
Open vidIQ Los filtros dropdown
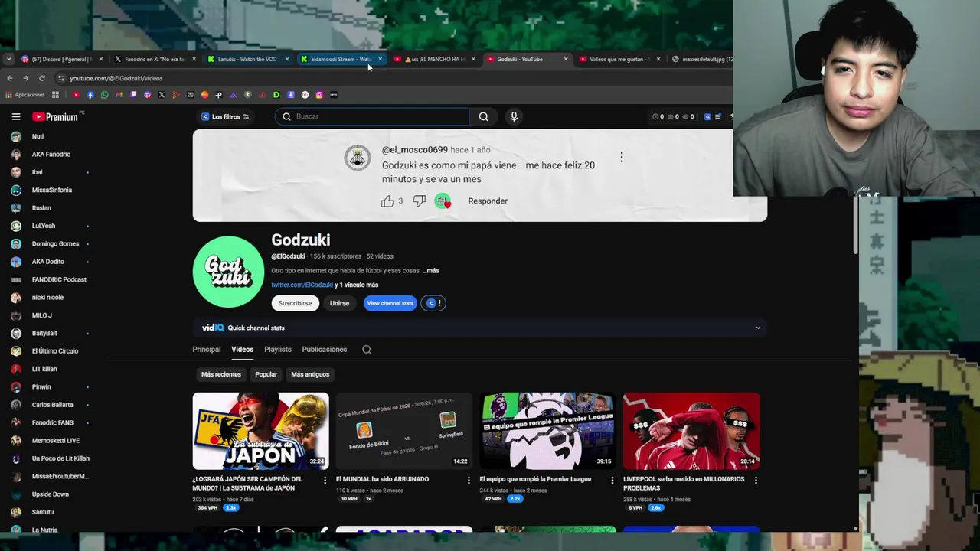[225, 116]
